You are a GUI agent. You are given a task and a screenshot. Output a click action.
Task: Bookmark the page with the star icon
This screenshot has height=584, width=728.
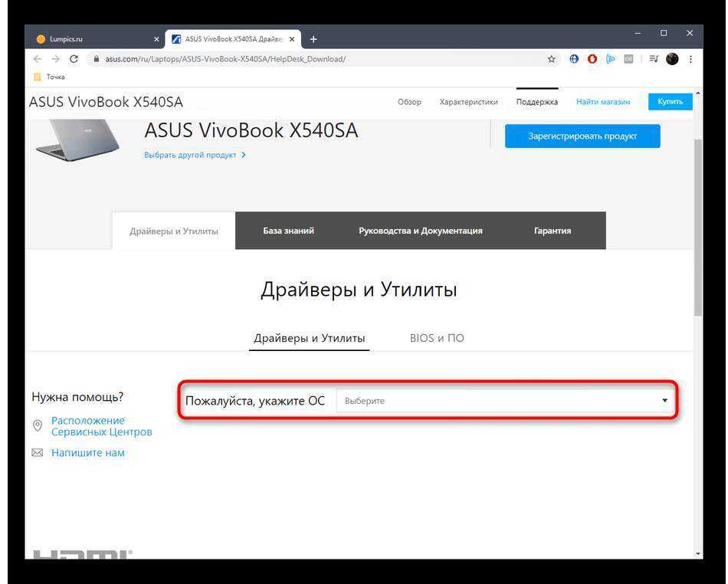pyautogui.click(x=551, y=59)
